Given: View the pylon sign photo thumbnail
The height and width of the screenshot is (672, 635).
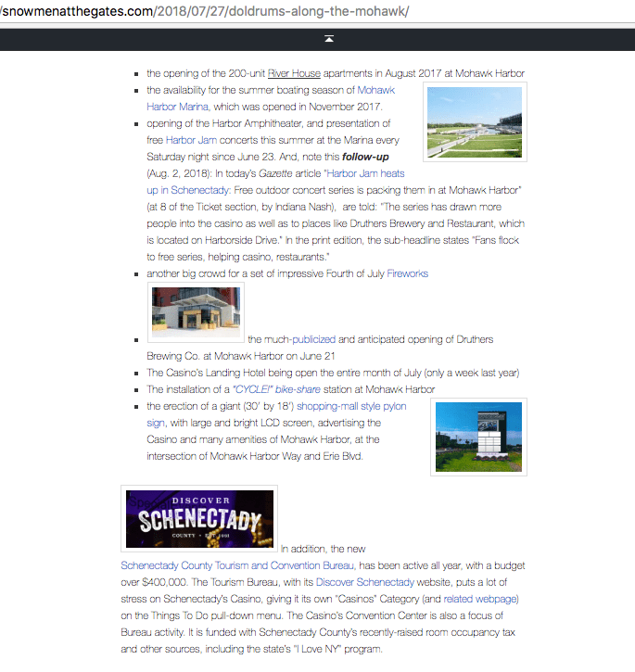Looking at the screenshot, I should [x=480, y=437].
